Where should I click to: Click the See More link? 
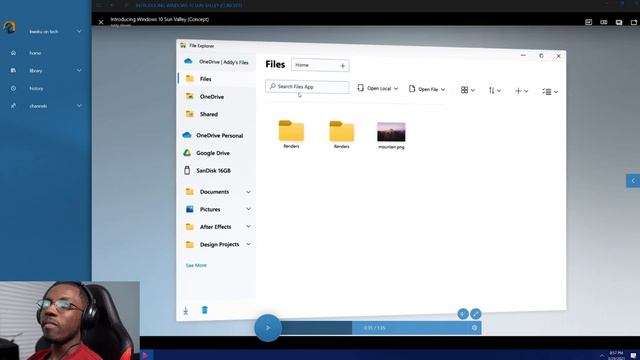point(196,265)
